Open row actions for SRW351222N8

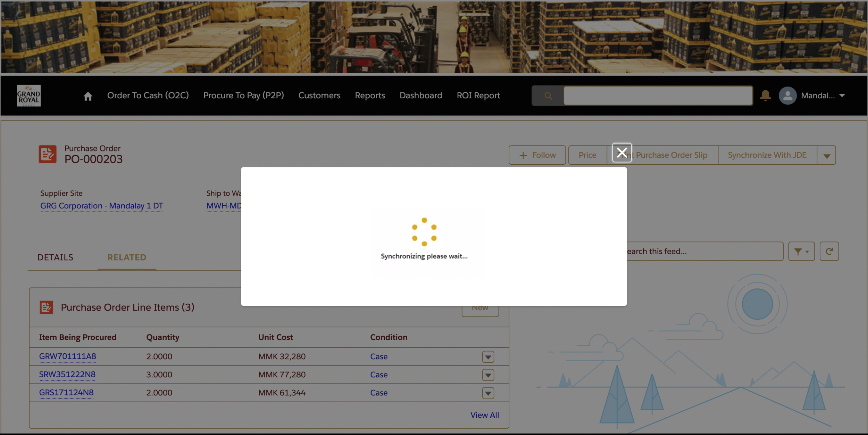(x=488, y=375)
